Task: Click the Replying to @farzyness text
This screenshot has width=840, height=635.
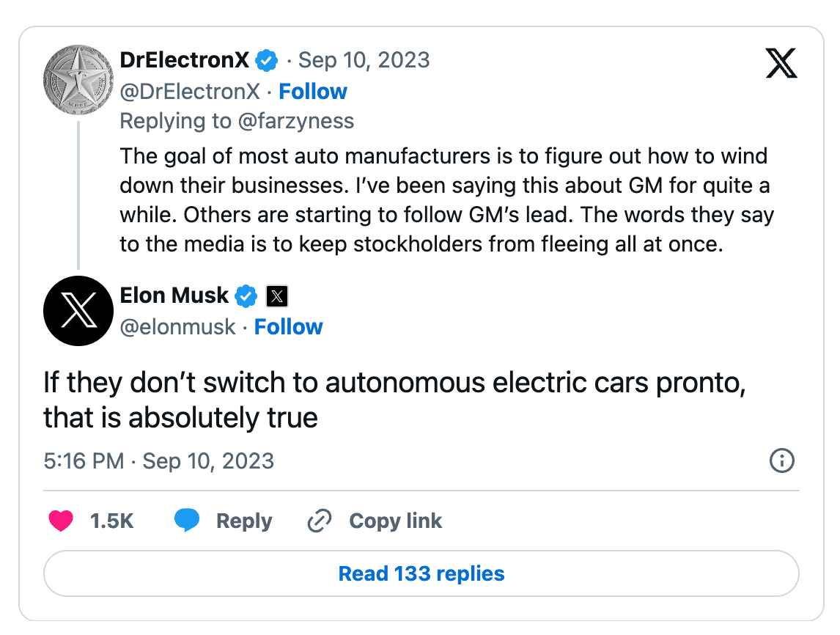Action: click(237, 121)
